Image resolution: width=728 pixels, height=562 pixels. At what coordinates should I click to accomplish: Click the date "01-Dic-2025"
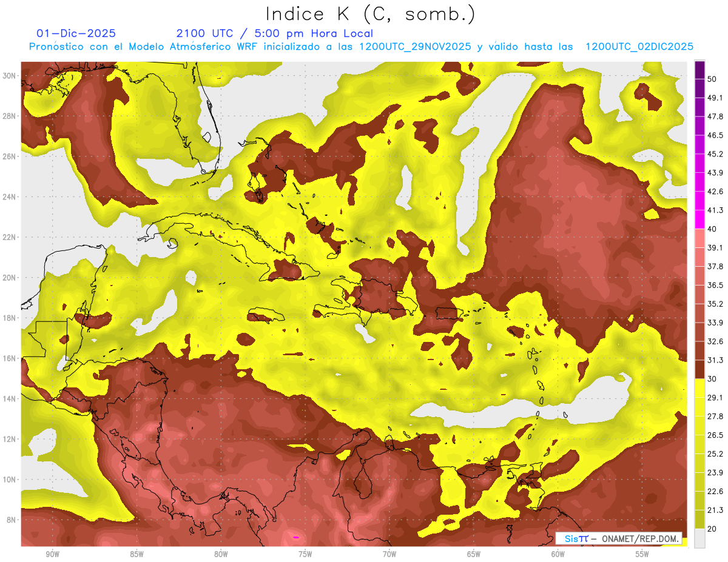pos(76,33)
